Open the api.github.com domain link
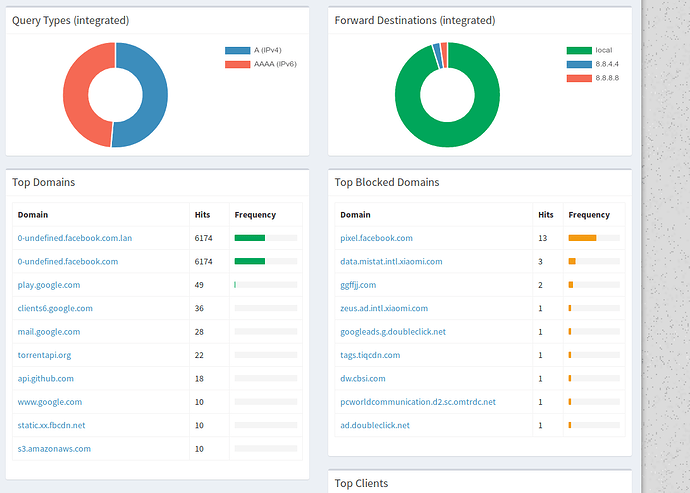This screenshot has width=690, height=493. pos(45,379)
